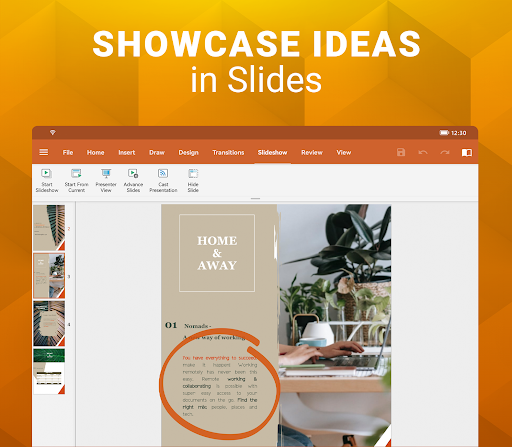Open the Draw tab
The width and height of the screenshot is (512, 447).
157,152
